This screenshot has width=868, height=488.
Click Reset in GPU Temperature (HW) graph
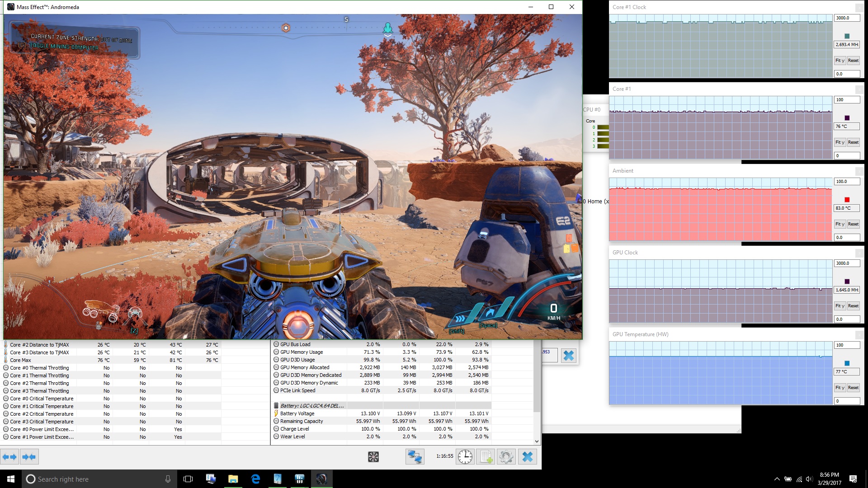point(853,388)
